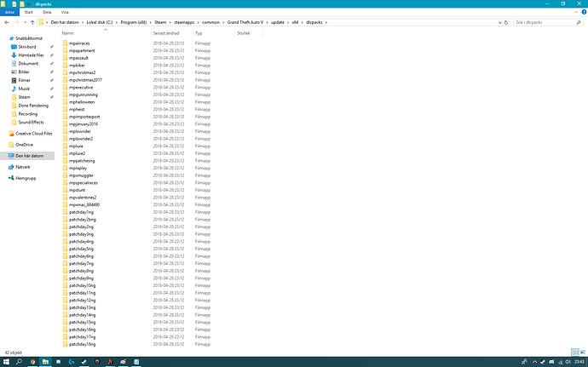
Task: Open 'Sound Effects' folder in sidebar
Action: point(31,123)
